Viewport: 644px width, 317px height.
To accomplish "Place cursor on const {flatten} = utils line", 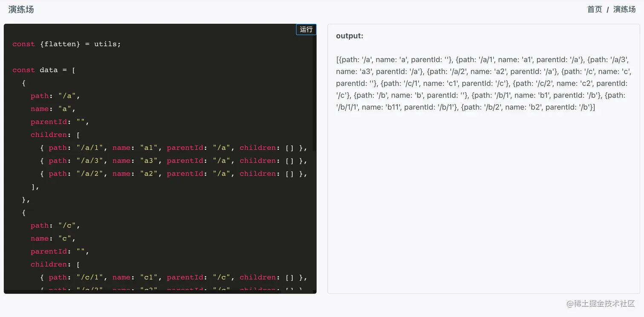I will 66,44.
